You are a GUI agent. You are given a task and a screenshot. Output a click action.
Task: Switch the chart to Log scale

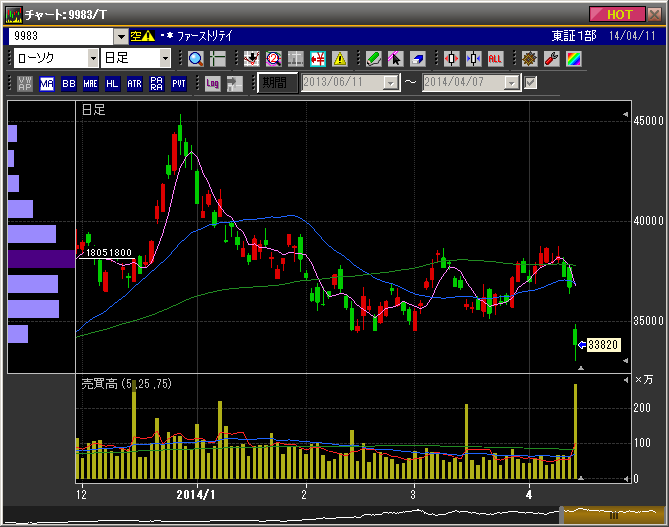pyautogui.click(x=212, y=83)
